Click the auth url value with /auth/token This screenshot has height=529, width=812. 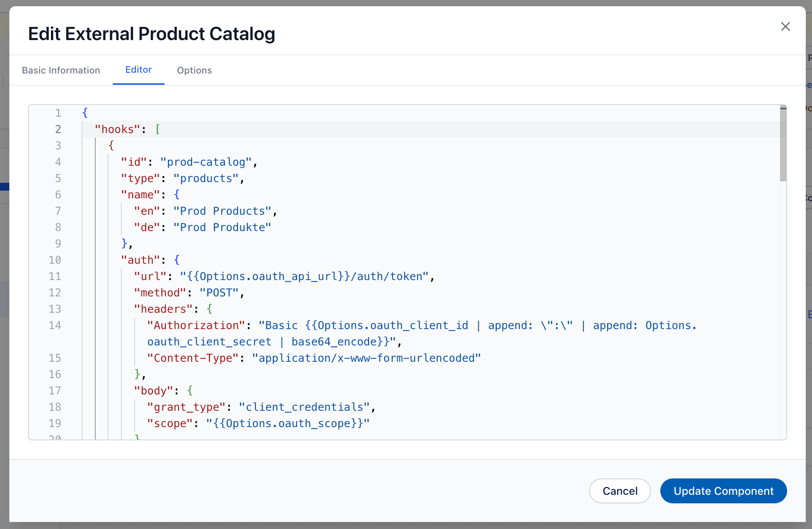pyautogui.click(x=304, y=276)
